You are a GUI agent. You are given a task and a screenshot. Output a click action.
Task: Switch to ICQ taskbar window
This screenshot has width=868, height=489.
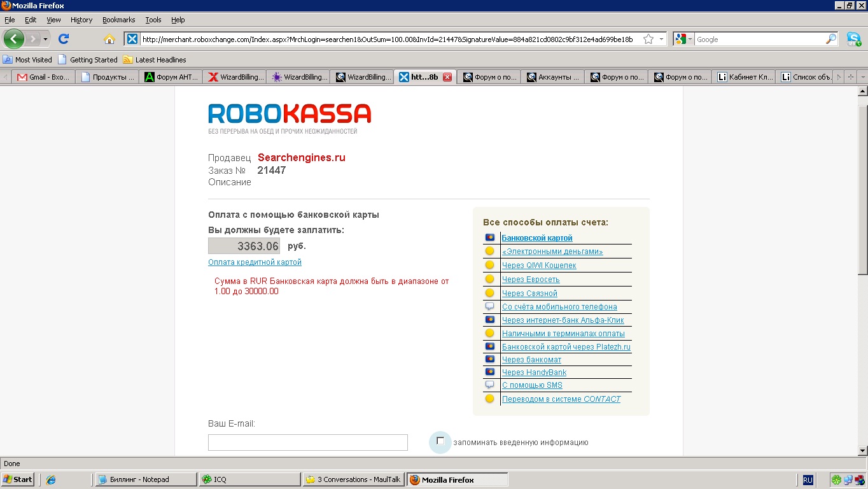249,479
